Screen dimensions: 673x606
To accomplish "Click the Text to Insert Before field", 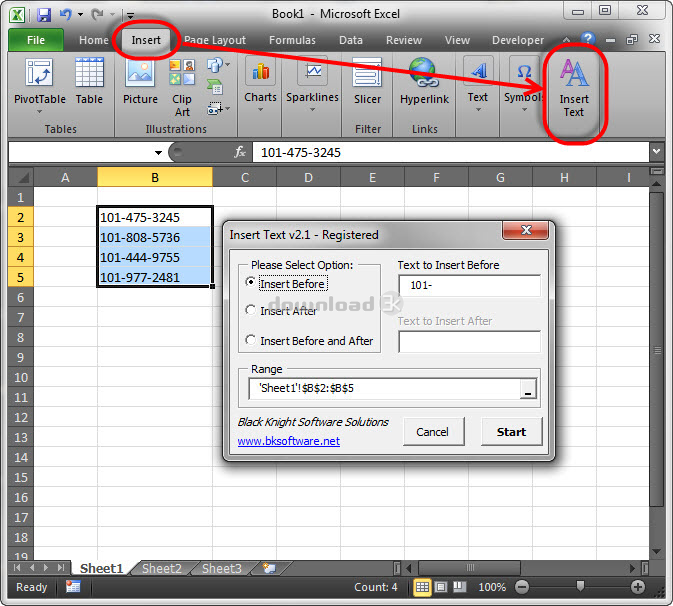I will point(470,285).
